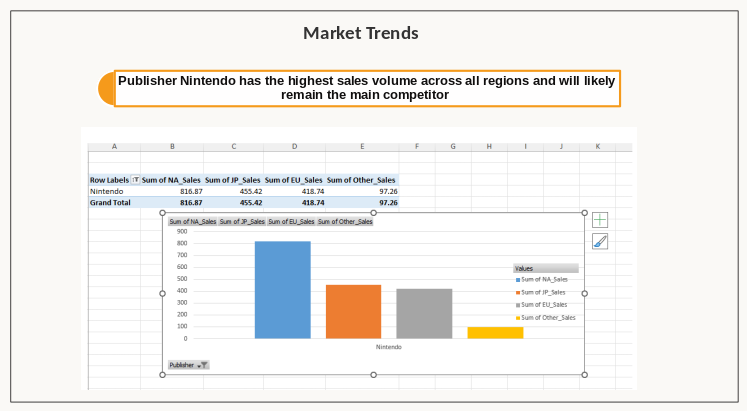This screenshot has height=411, width=747.
Task: Open the Publisher filter dropdown on chart
Action: (x=189, y=365)
